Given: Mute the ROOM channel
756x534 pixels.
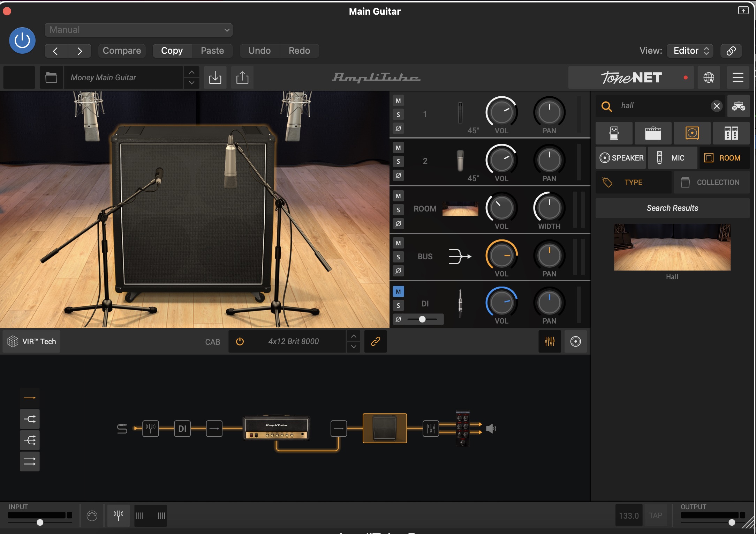Looking at the screenshot, I should (398, 196).
